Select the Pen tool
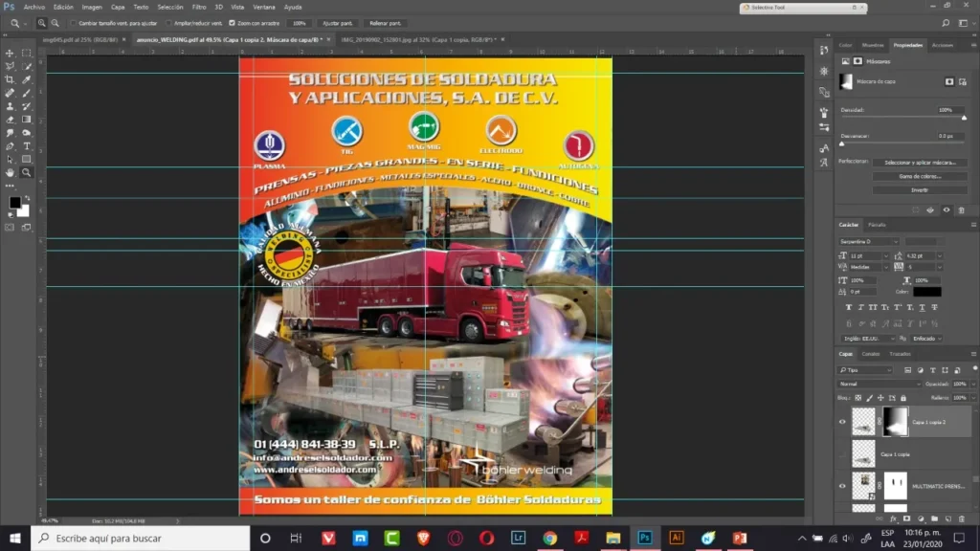This screenshot has width=980, height=551. pyautogui.click(x=10, y=146)
